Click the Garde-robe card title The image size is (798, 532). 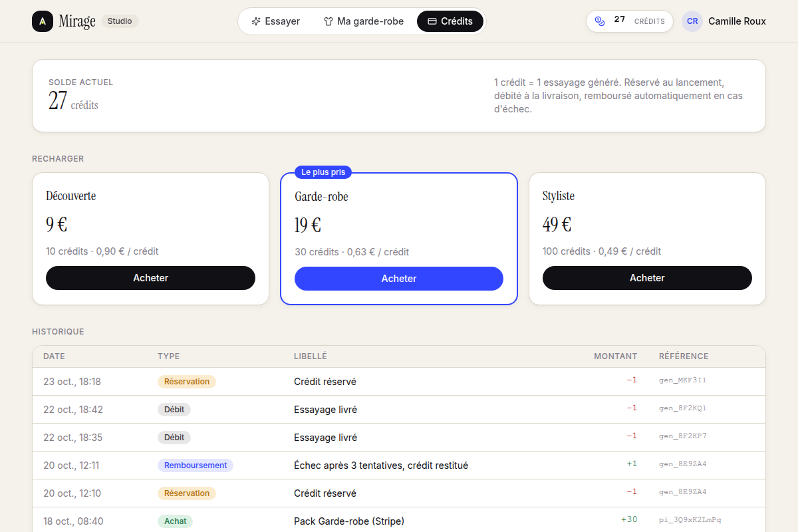(x=321, y=197)
